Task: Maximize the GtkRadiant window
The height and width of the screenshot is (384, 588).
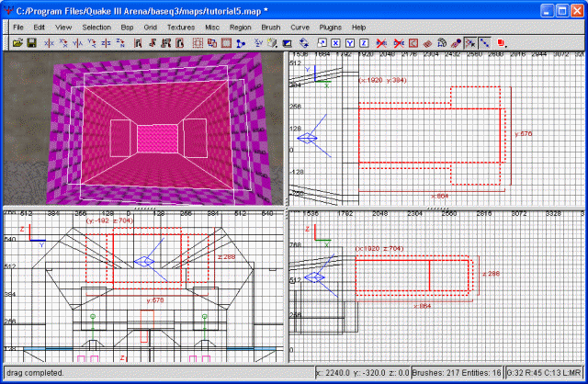Action: click(x=562, y=10)
